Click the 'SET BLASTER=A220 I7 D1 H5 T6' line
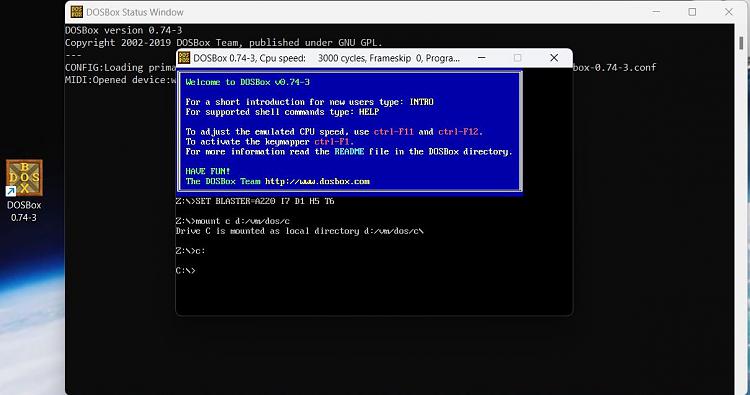The height and width of the screenshot is (395, 750). tap(255, 201)
